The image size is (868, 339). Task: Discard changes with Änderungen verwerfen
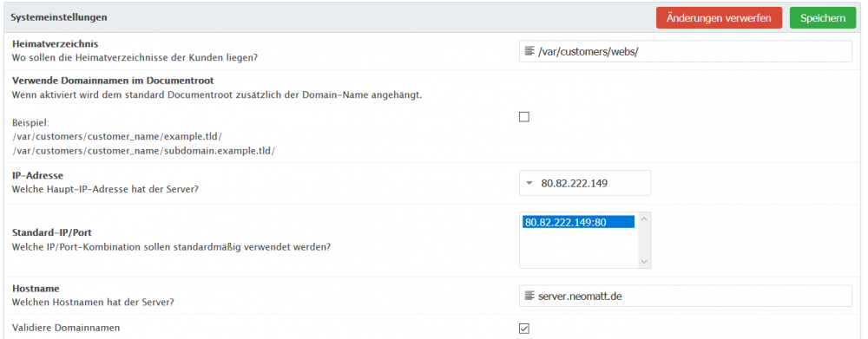tap(719, 18)
